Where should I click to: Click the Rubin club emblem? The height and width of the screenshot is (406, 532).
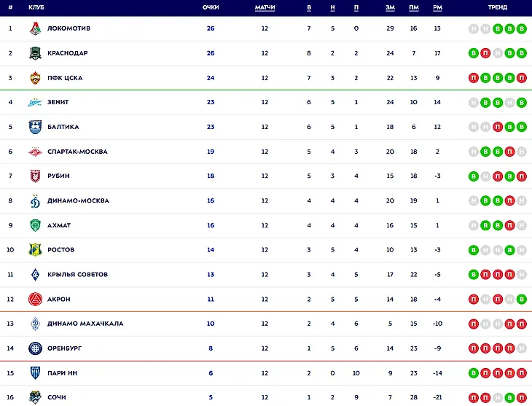(x=35, y=176)
